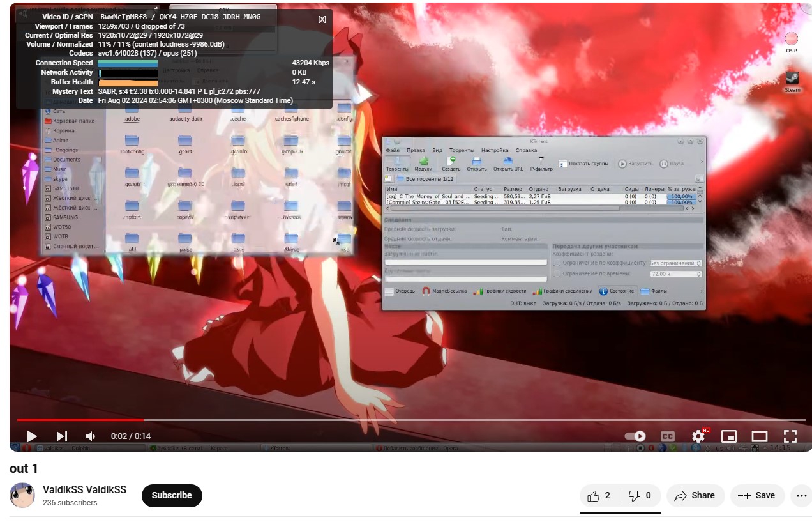Click the Открыть toolbar icon in KTorrent

(477, 164)
